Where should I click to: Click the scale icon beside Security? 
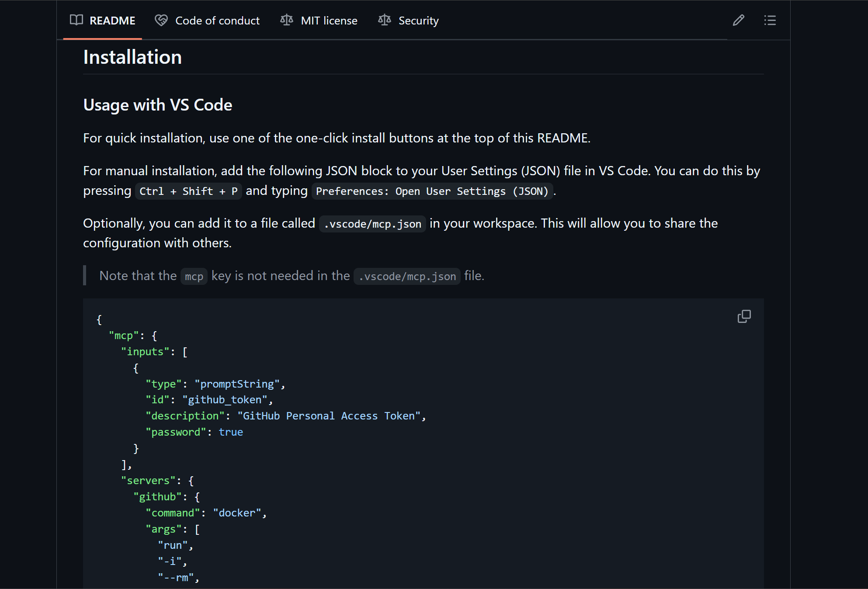[x=385, y=20]
